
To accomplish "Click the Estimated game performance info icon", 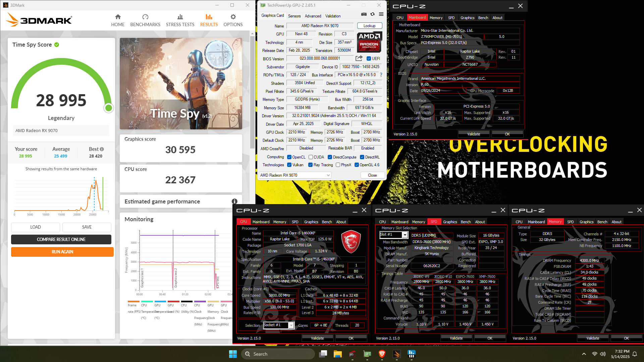I will click(x=234, y=201).
